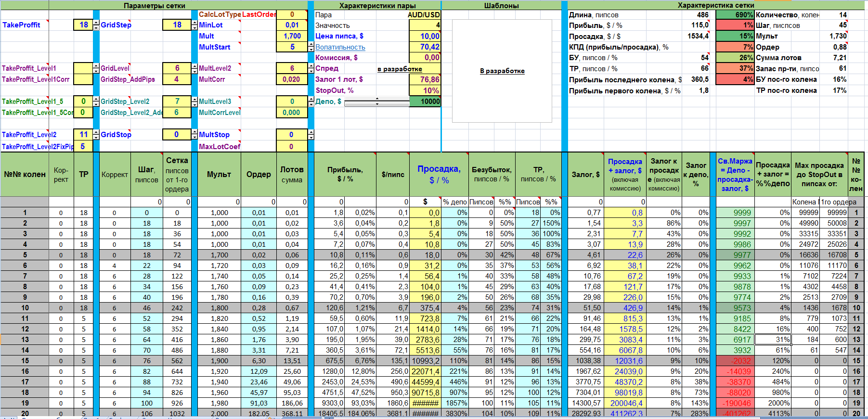Select the red margin cell -2032
This screenshot has width=868, height=419.
pos(735,361)
